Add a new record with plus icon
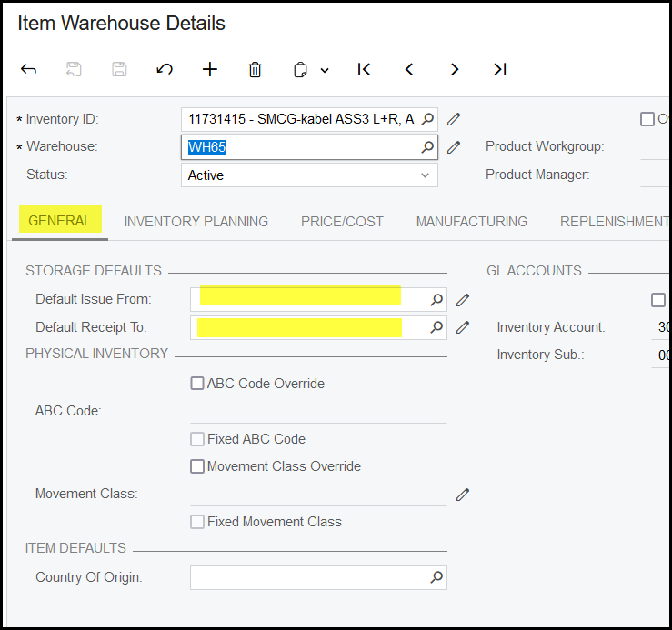The height and width of the screenshot is (630, 672). pos(210,69)
